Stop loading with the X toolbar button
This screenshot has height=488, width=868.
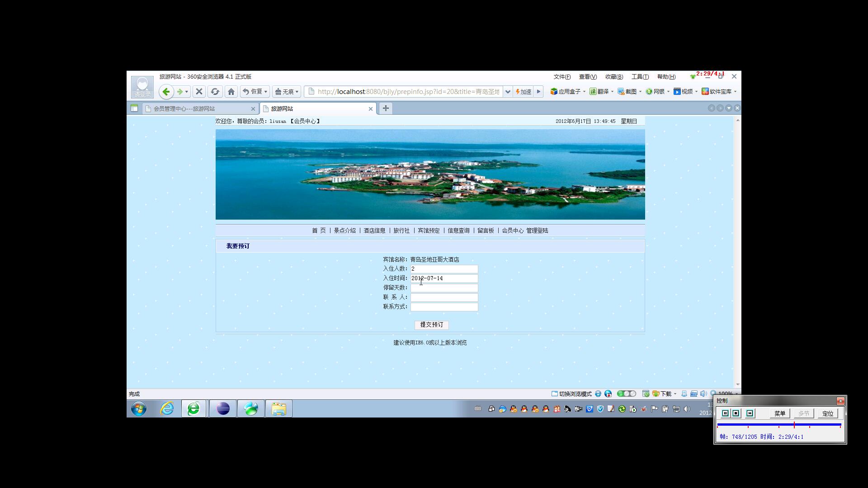click(x=199, y=92)
